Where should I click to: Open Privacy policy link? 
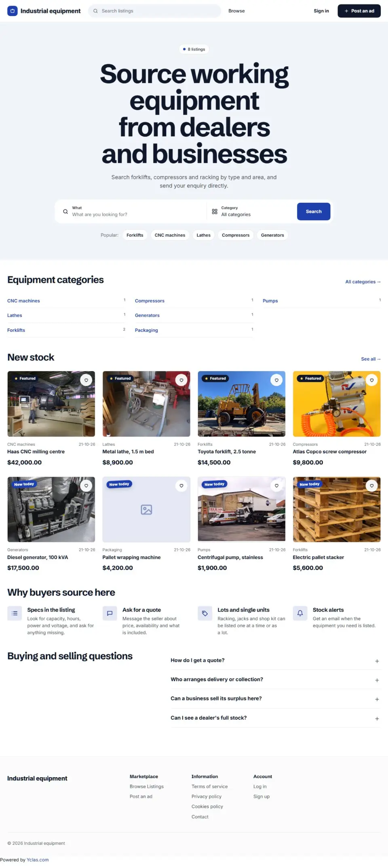pos(207,797)
